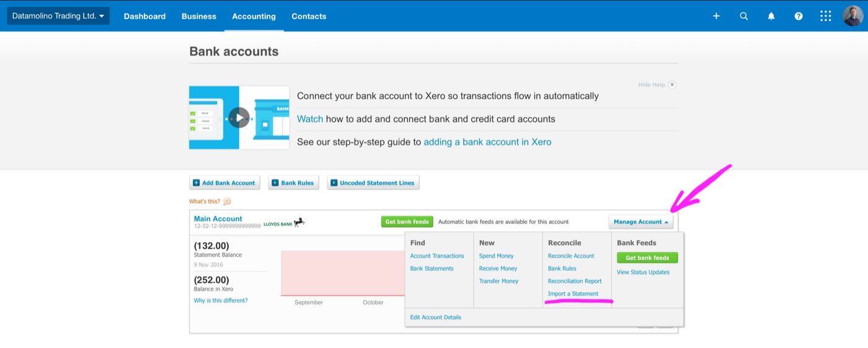Screen dimensions: 868x348
Task: Choose Transfer Money from the menu
Action: tap(498, 281)
